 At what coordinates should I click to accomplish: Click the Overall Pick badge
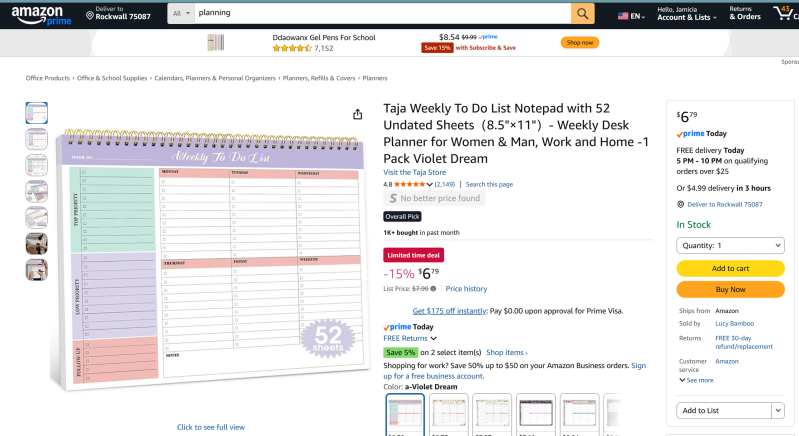coord(403,216)
